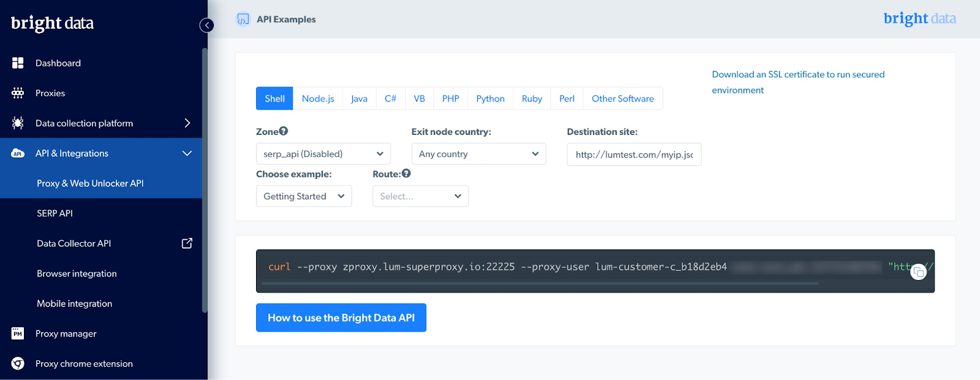
Task: Click the Dashboard grid icon
Action: (x=18, y=63)
